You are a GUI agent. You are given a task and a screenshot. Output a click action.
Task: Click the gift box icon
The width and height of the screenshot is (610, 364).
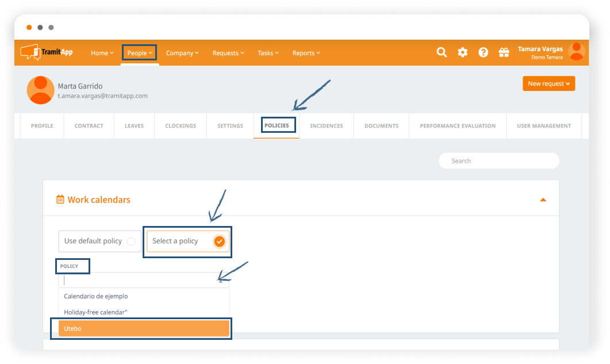pyautogui.click(x=504, y=52)
